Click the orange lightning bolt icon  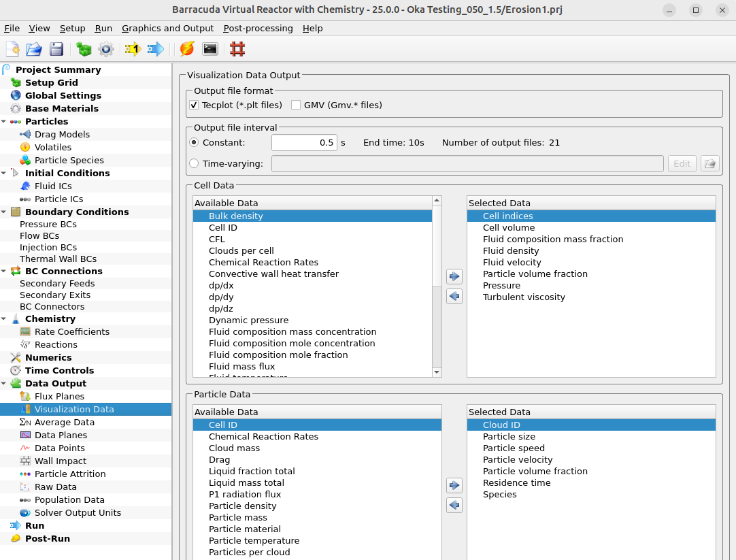(x=187, y=49)
